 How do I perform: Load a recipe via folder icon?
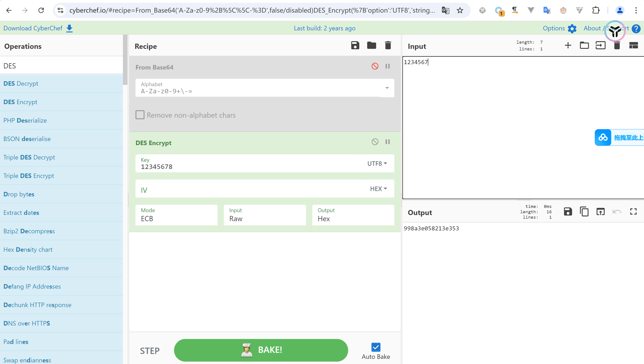click(x=371, y=45)
